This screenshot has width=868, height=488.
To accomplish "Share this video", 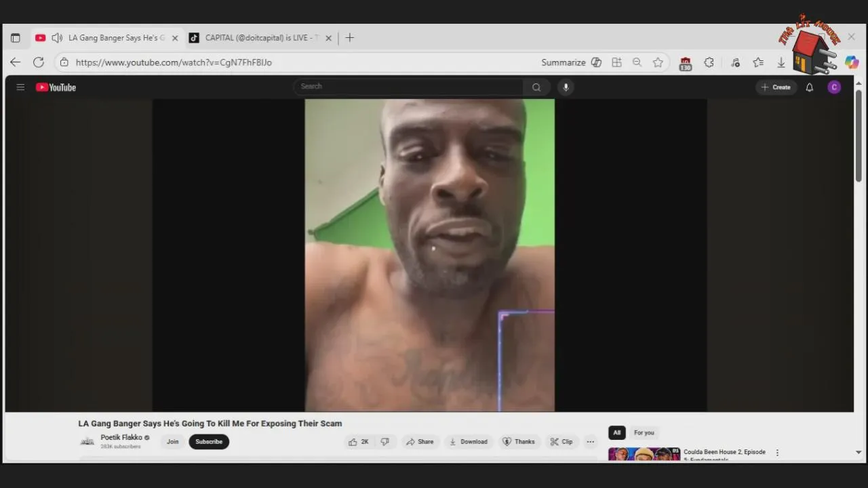I will tap(420, 442).
